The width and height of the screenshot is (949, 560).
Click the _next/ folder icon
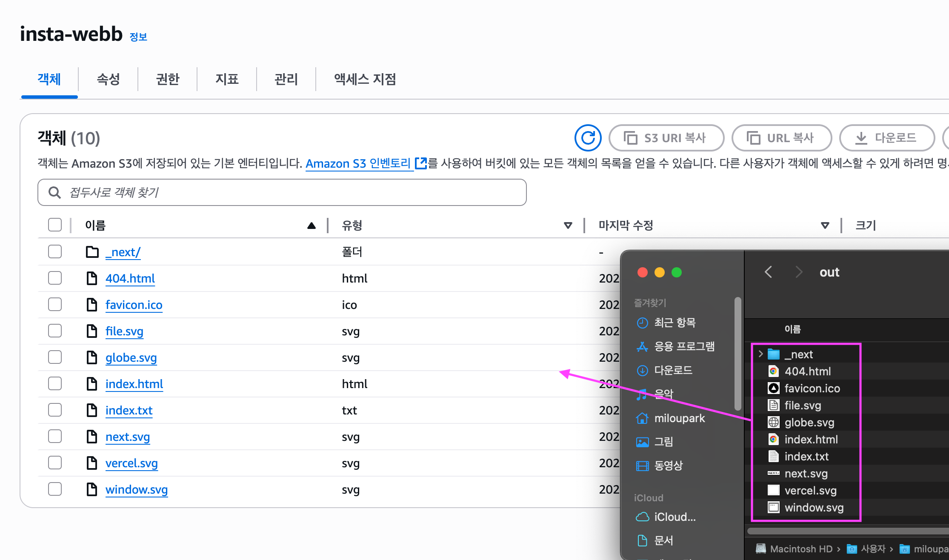(x=92, y=251)
